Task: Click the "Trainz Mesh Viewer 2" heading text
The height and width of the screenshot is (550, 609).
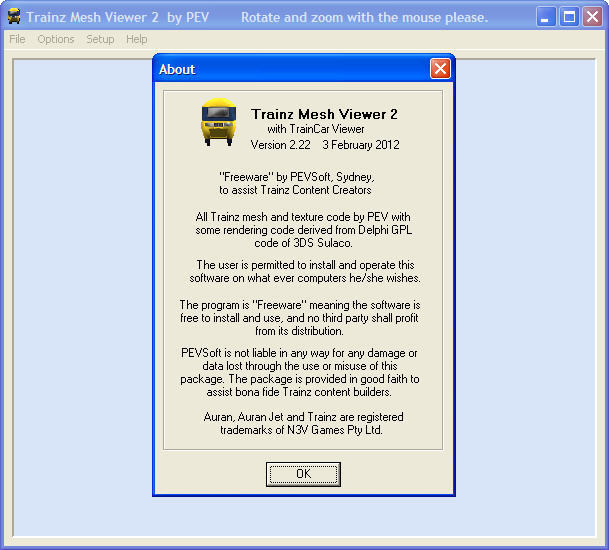Action: pyautogui.click(x=324, y=114)
